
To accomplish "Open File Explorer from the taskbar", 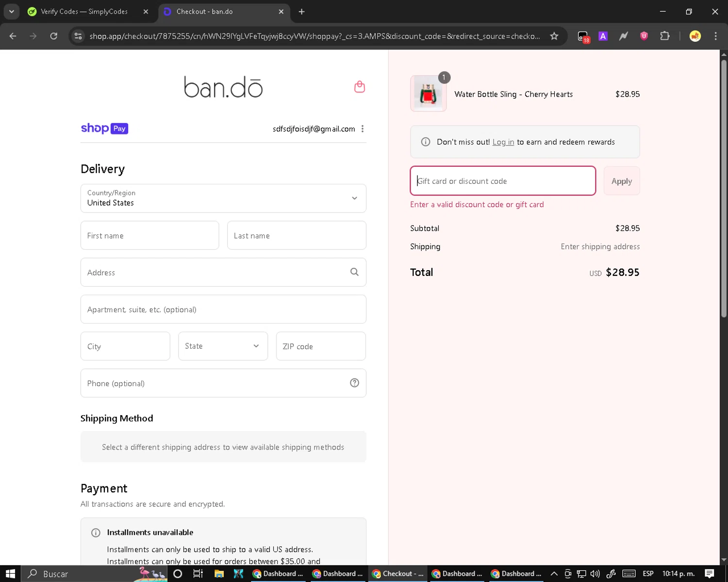I will [218, 574].
